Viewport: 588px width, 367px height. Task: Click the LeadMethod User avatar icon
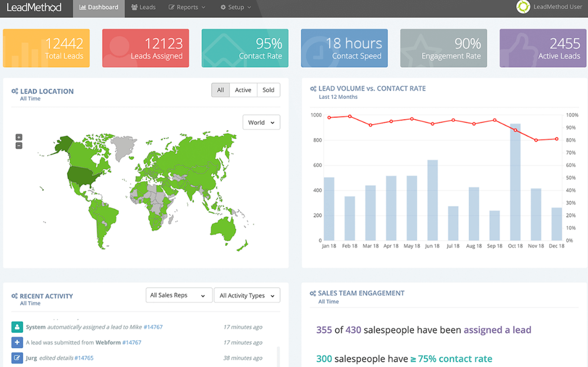point(523,6)
